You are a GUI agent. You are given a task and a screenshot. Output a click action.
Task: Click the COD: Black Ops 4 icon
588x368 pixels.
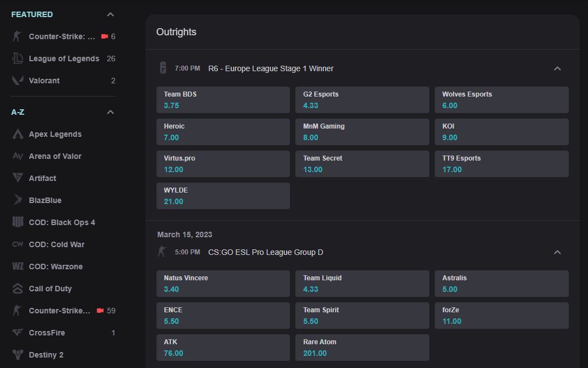(x=18, y=222)
